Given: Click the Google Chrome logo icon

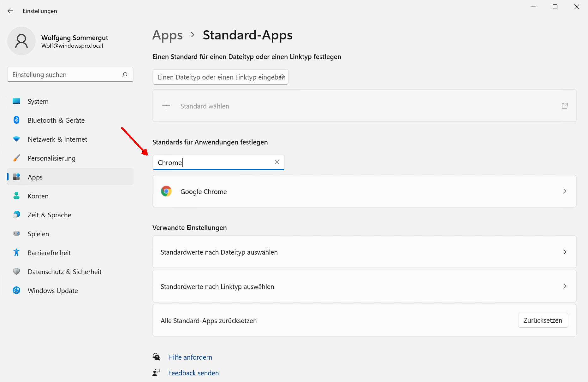Looking at the screenshot, I should (x=166, y=191).
